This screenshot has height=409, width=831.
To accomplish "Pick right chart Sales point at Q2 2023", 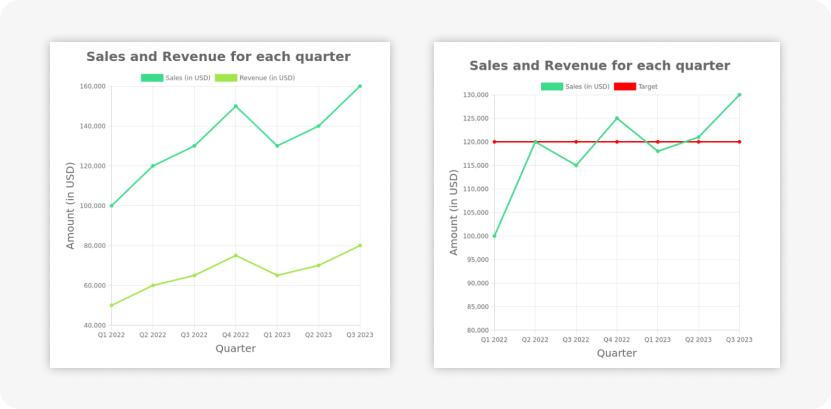I will coord(699,137).
